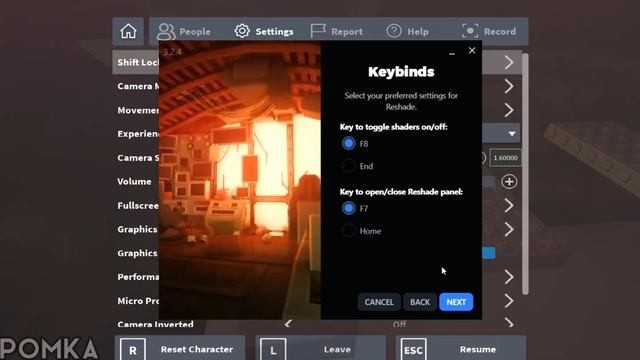Click NEXT in the Keybinds dialog
The image size is (640, 360).
456,302
